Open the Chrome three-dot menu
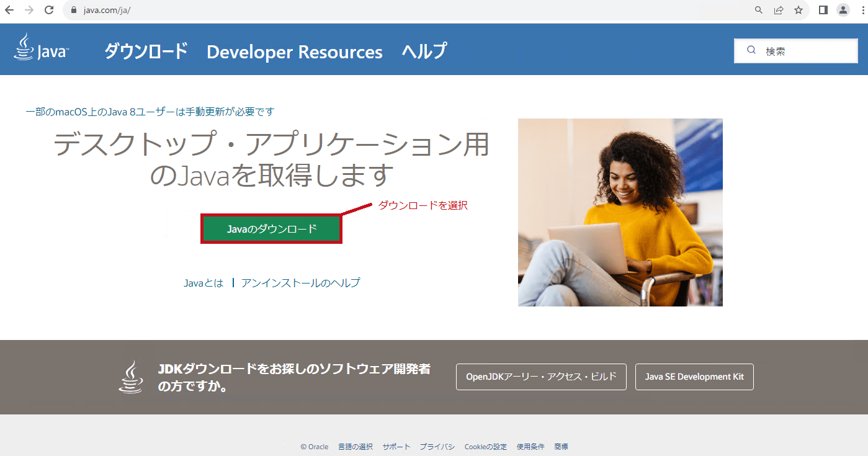868x456 pixels. coord(862,10)
